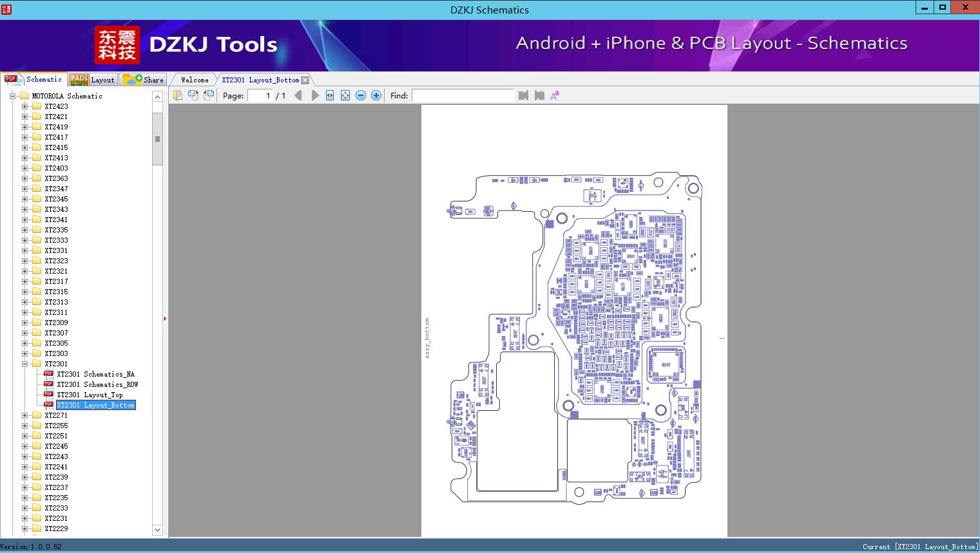980x553 pixels.
Task: Click the red panel collapse arrow
Action: (x=165, y=319)
